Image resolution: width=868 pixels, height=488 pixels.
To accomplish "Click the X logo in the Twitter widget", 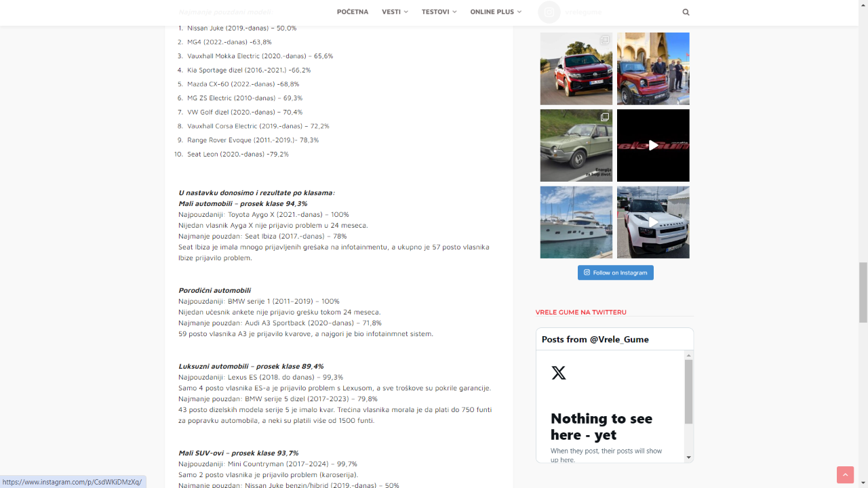I will click(x=559, y=373).
